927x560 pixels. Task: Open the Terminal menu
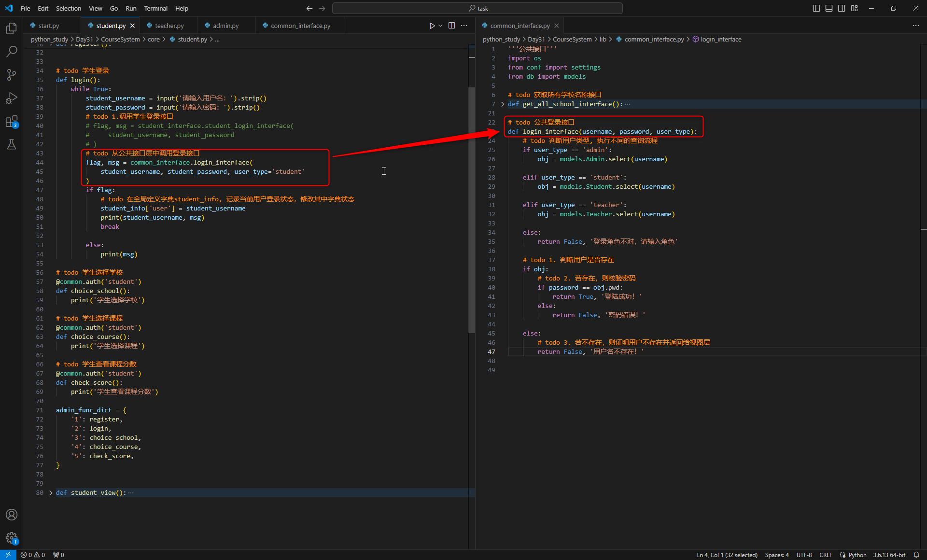point(155,8)
